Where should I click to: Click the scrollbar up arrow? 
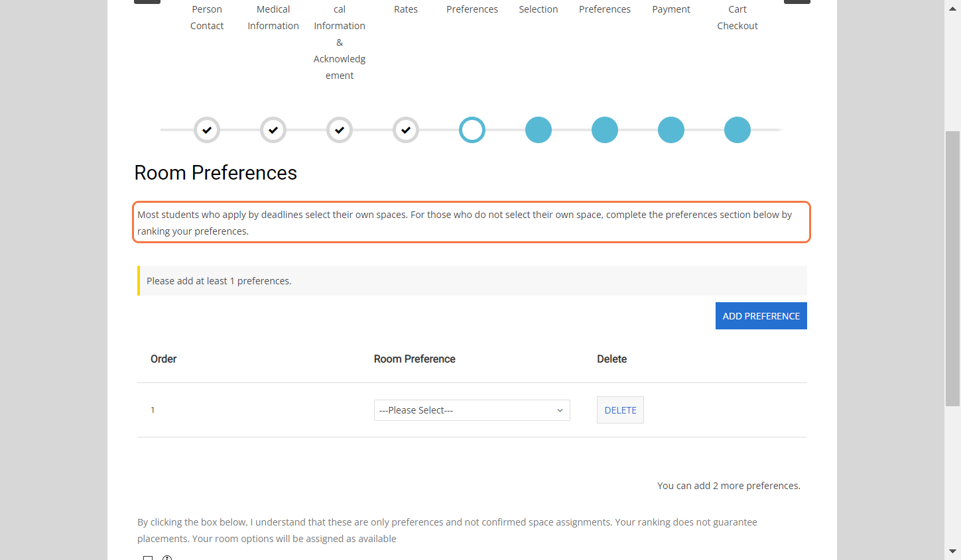952,9
